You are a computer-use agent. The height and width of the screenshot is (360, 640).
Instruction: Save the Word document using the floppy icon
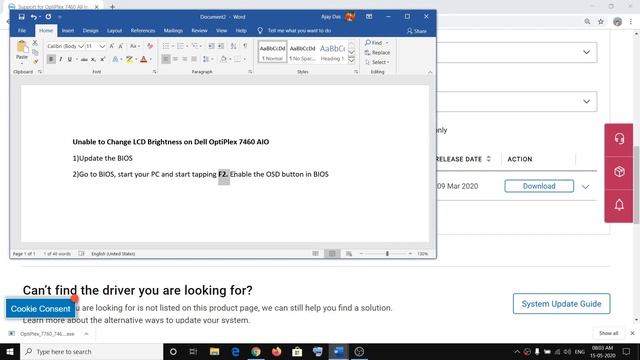(21, 17)
